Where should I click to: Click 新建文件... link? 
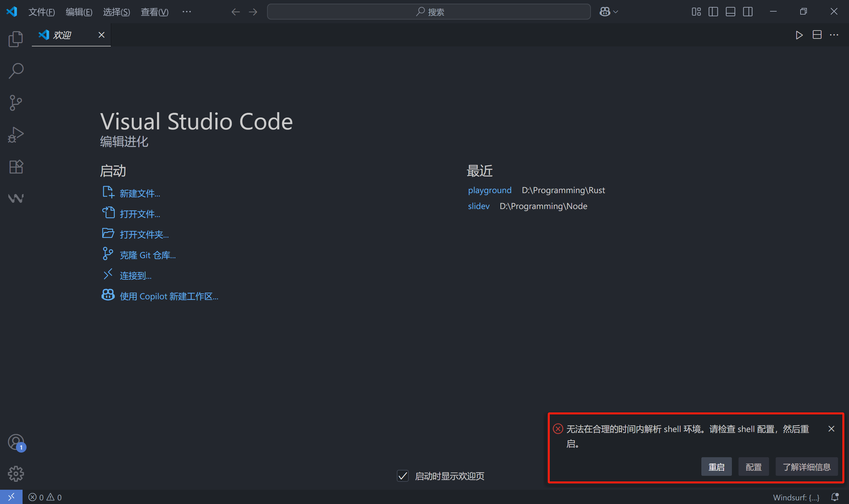pos(140,193)
